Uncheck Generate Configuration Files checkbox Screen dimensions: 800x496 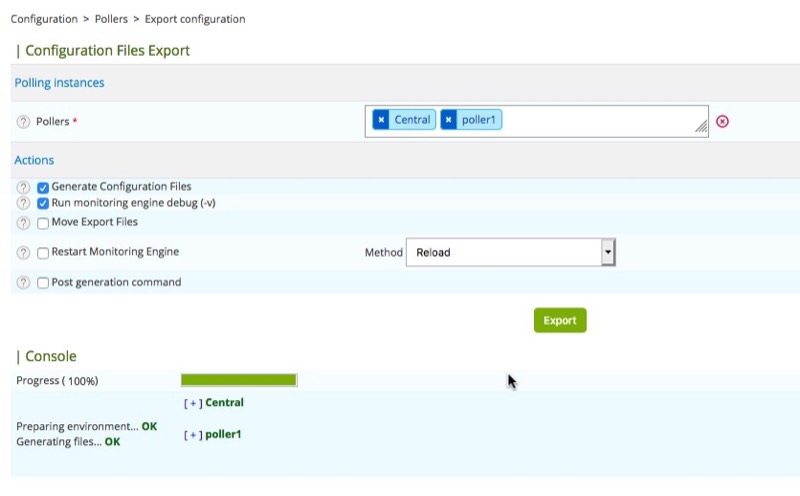click(43, 187)
